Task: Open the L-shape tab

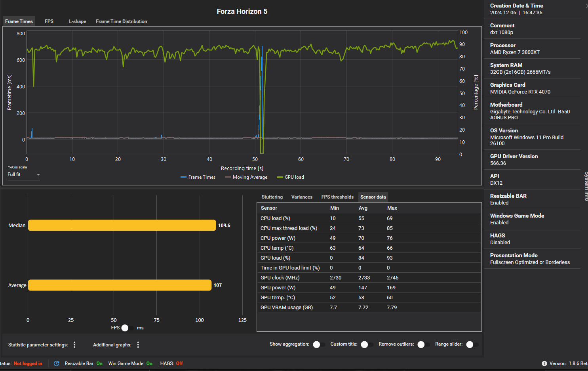Action: [78, 21]
